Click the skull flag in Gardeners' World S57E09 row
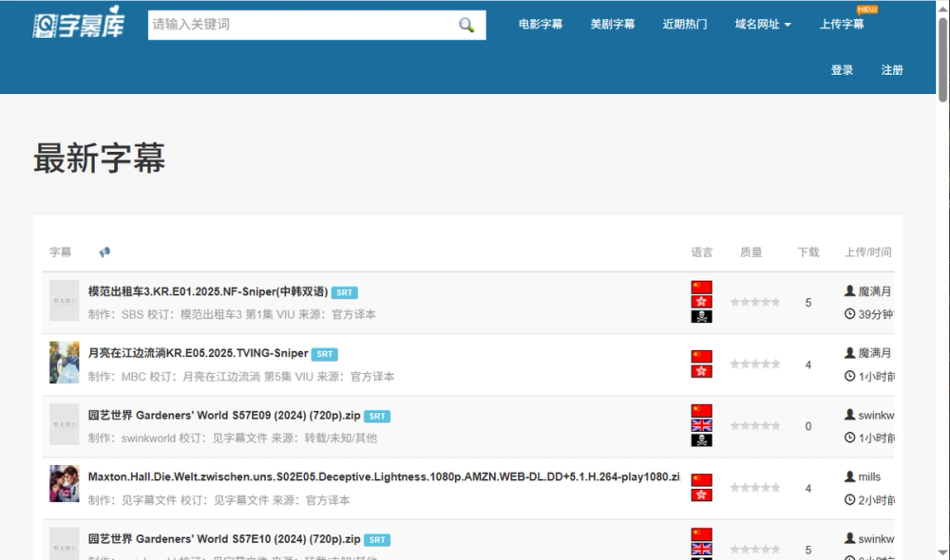 702,440
